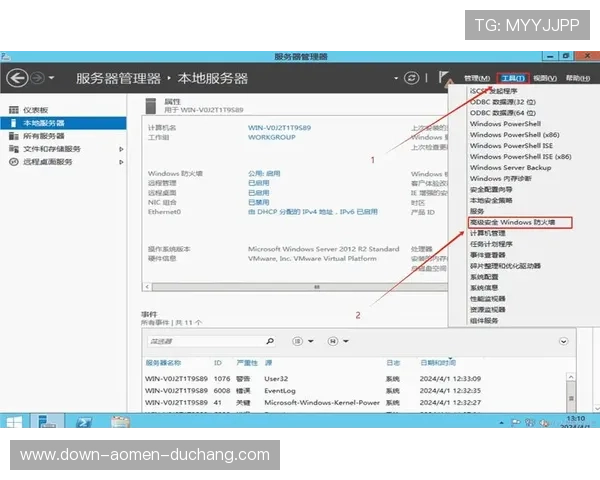This screenshot has height=480, width=600.
Task: Choose 系统配置
Action: 484,277
